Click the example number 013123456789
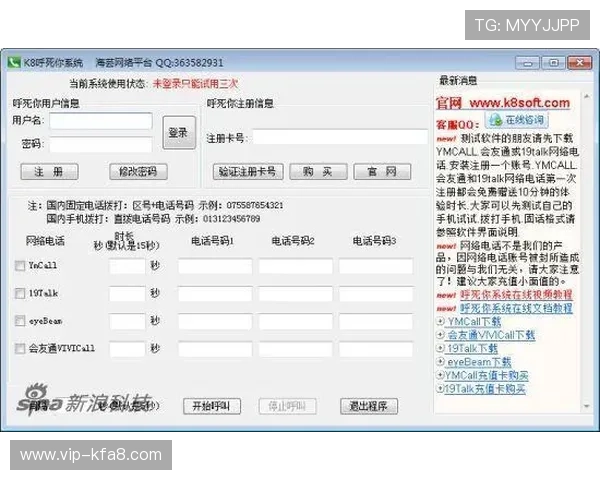The height and width of the screenshot is (480, 600). click(232, 219)
